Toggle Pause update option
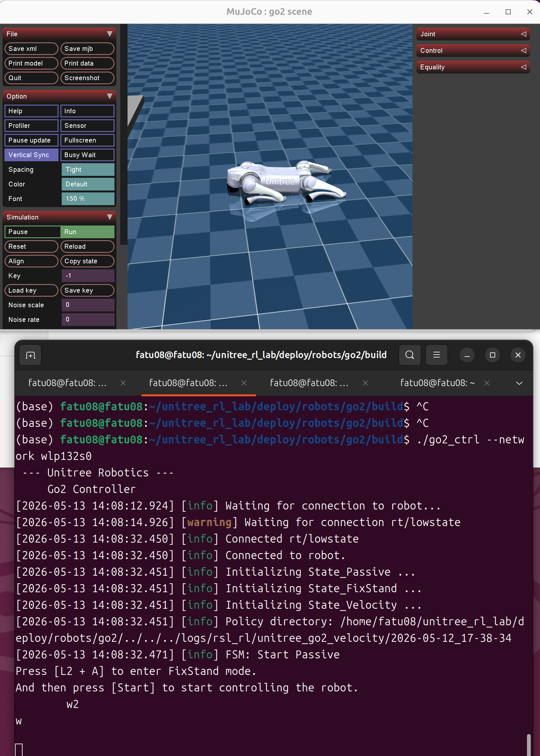The height and width of the screenshot is (756, 540). (31, 140)
